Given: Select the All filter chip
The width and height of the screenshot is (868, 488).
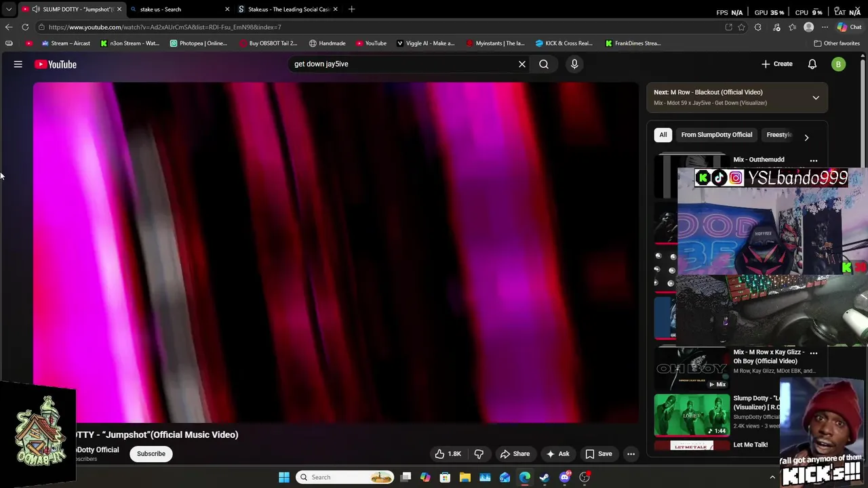Looking at the screenshot, I should point(663,135).
